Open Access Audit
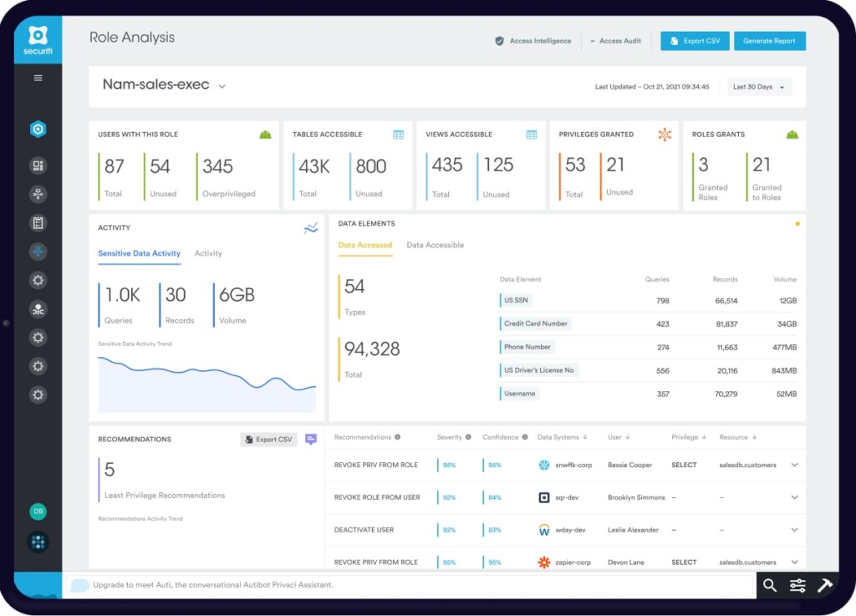The width and height of the screenshot is (856, 616). pos(615,41)
